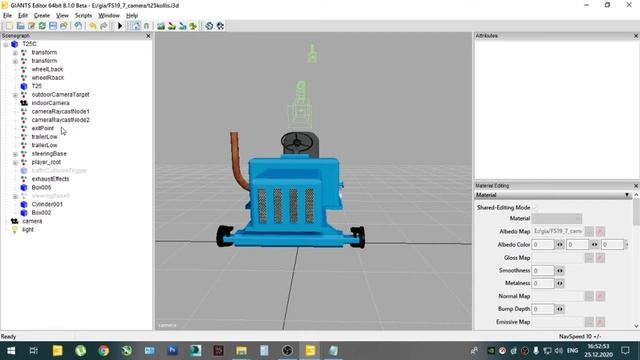Open the Material dropdown
Viewport: 640px width, 360px height.
pos(557,218)
